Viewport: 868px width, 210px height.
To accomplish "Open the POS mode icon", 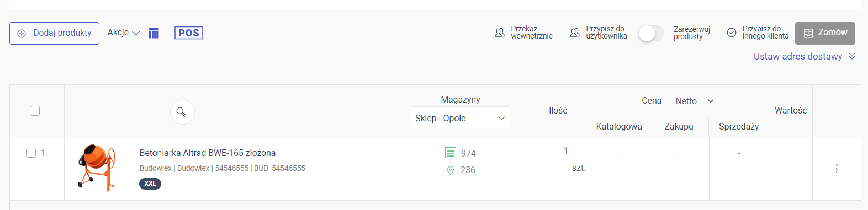I will pos(189,33).
